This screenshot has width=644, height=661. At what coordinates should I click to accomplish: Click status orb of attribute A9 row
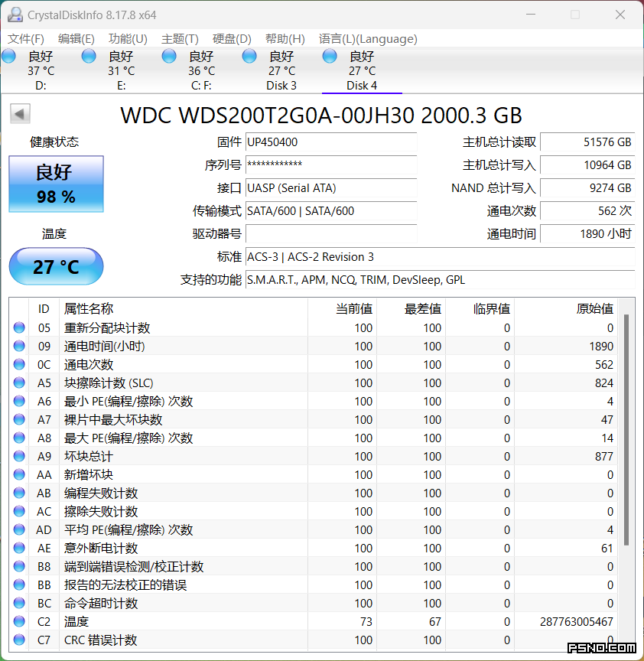point(19,456)
